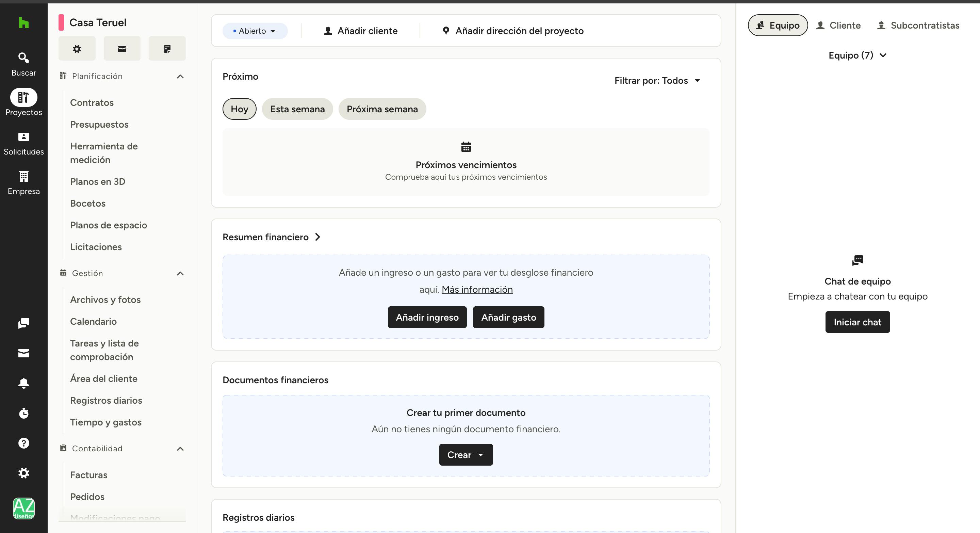This screenshot has width=980, height=533.
Task: Click the pink Casa Teruel color swatch
Action: pyautogui.click(x=61, y=22)
